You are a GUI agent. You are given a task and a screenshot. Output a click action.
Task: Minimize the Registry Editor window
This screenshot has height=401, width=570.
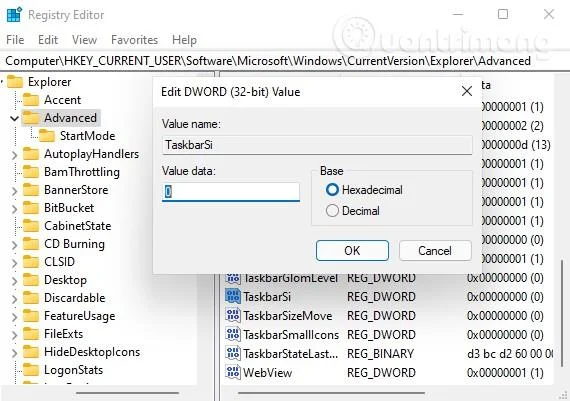click(x=458, y=14)
